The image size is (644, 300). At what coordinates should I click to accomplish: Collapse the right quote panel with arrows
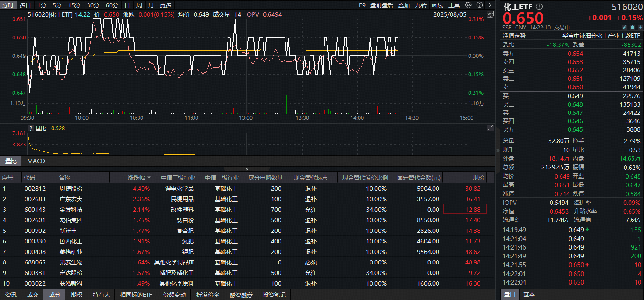point(498,150)
